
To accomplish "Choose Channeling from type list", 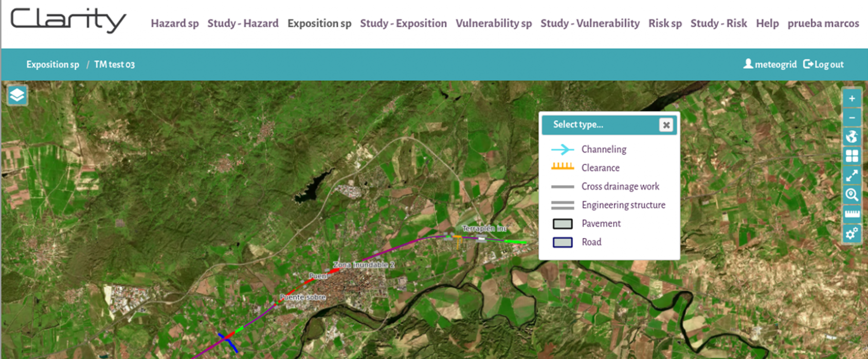I will pyautogui.click(x=604, y=149).
